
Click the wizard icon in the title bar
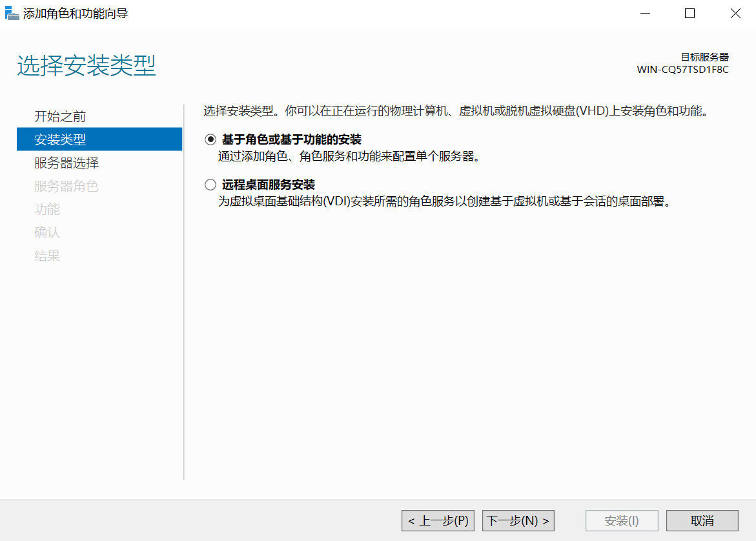pos(12,13)
